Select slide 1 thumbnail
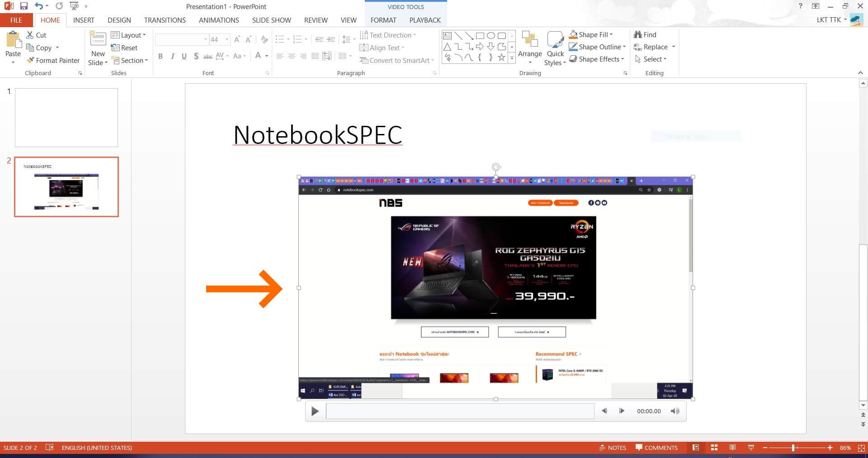 click(x=66, y=117)
